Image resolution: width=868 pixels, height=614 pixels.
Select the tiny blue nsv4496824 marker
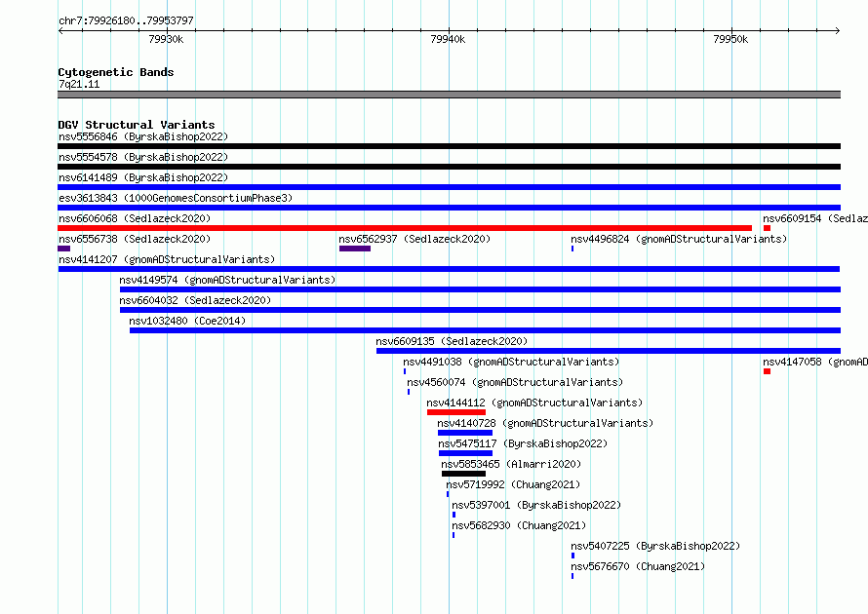click(x=572, y=249)
